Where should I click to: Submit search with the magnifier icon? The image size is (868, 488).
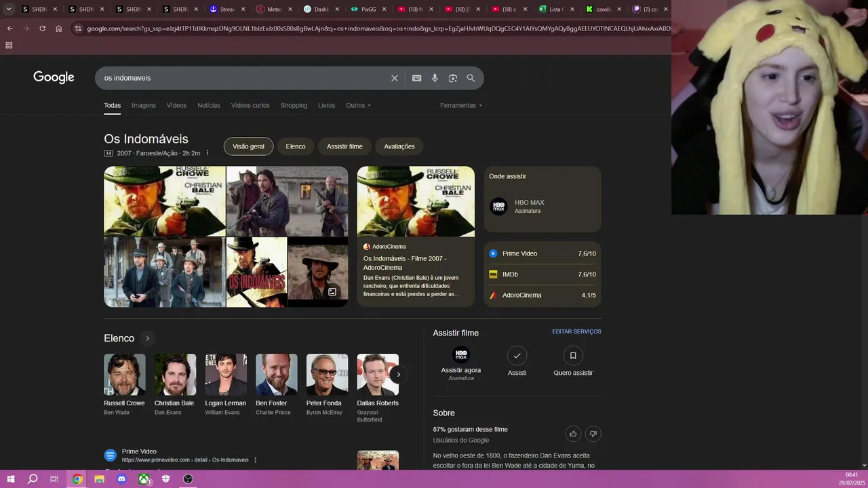point(471,78)
